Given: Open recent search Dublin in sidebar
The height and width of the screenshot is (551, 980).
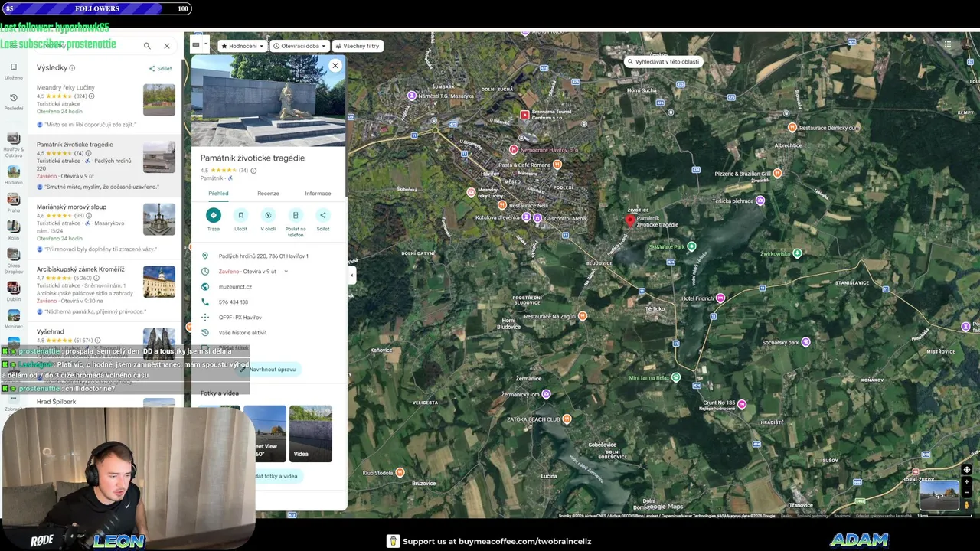Looking at the screenshot, I should click(x=13, y=291).
